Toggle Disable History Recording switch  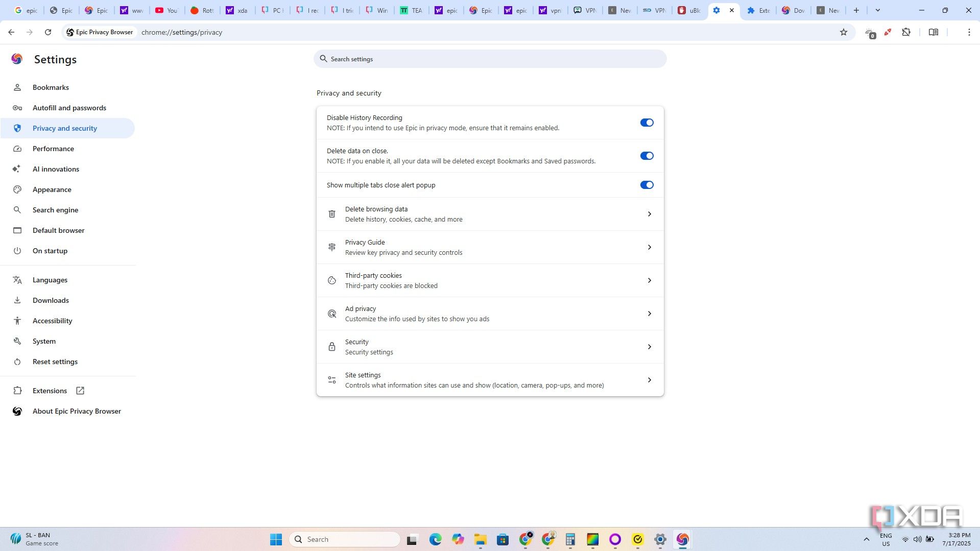(x=647, y=123)
